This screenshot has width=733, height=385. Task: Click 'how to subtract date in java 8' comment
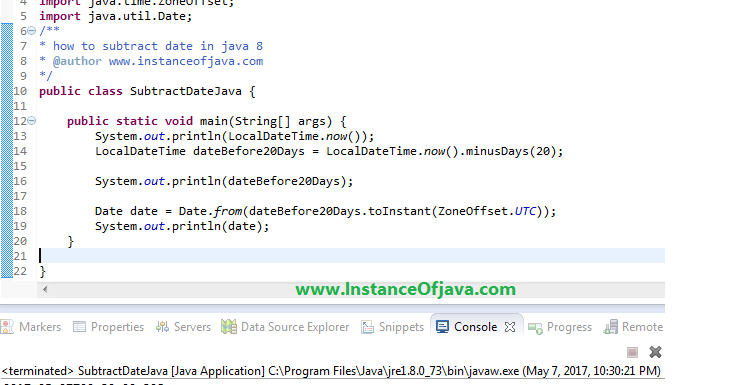[x=158, y=46]
